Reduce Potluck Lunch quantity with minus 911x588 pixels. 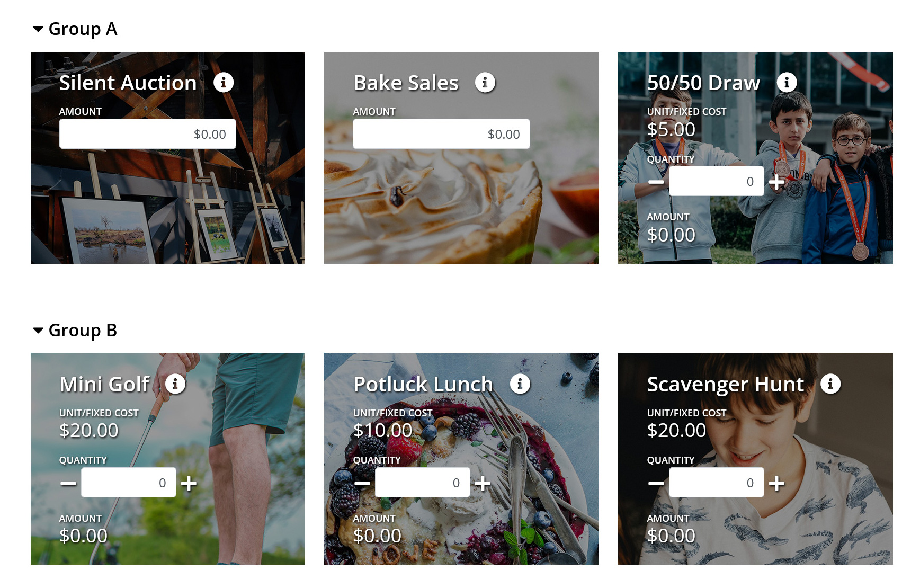[362, 483]
